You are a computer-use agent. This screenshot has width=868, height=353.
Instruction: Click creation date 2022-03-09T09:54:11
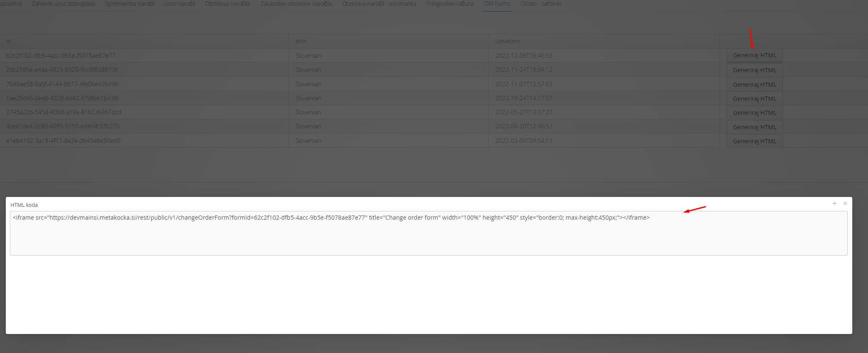524,141
